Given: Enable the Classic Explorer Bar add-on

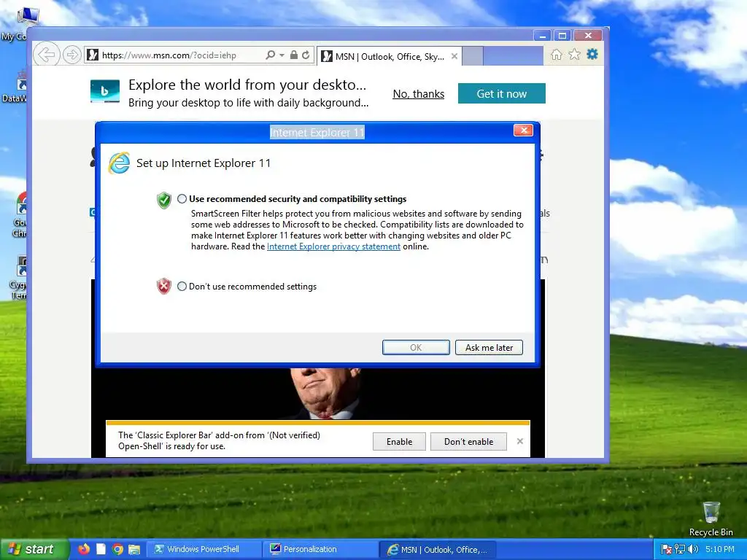Looking at the screenshot, I should (x=399, y=441).
